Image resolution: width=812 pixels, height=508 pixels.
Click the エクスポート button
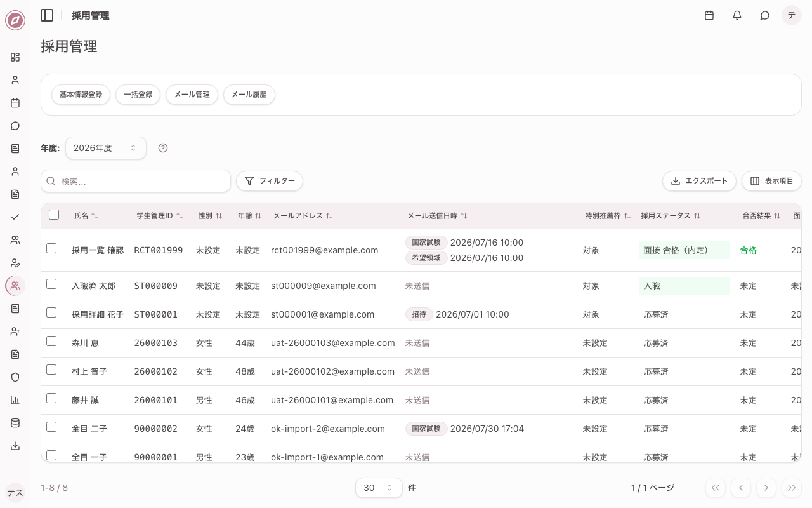pyautogui.click(x=699, y=181)
